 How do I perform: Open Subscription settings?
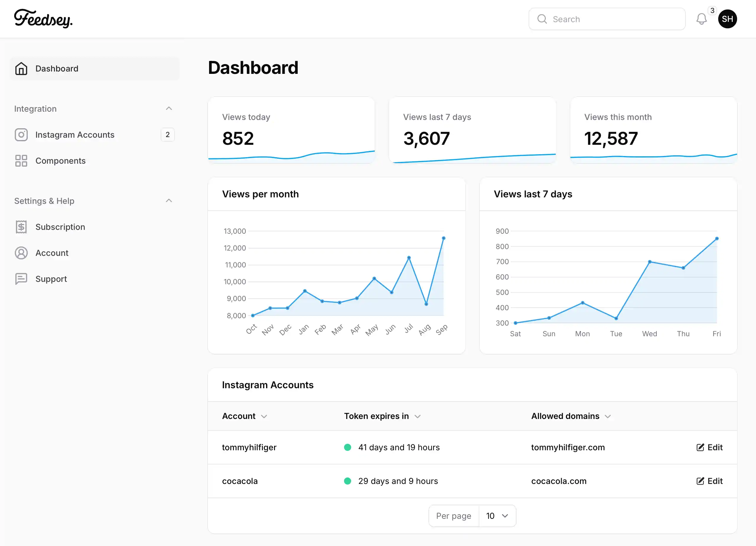click(95, 227)
